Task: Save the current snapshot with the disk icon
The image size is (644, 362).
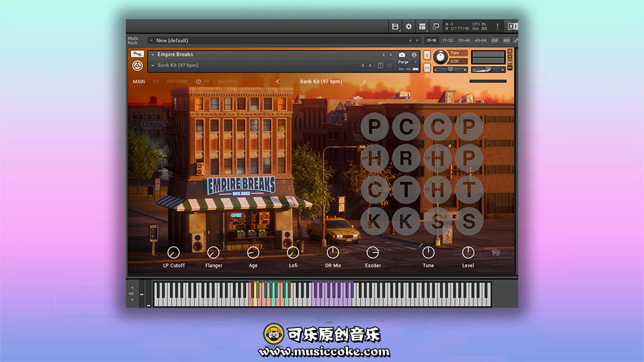Action: tap(380, 65)
